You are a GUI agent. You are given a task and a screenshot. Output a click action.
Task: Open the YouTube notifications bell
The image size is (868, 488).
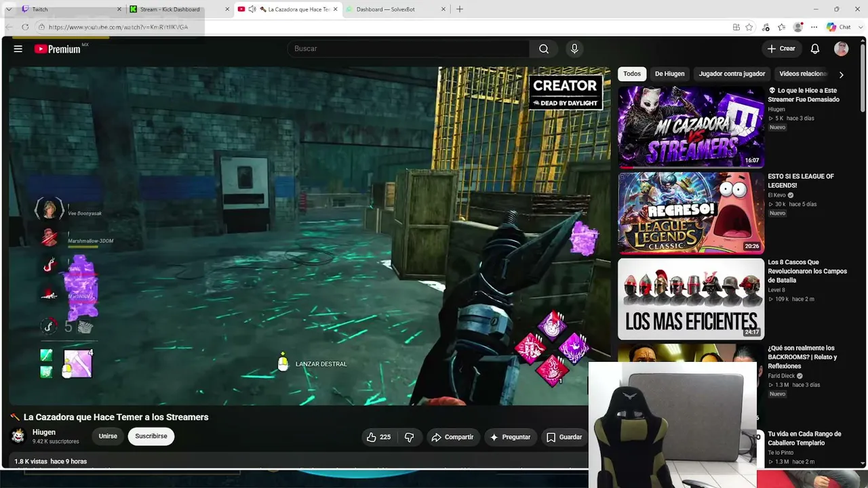(x=815, y=49)
